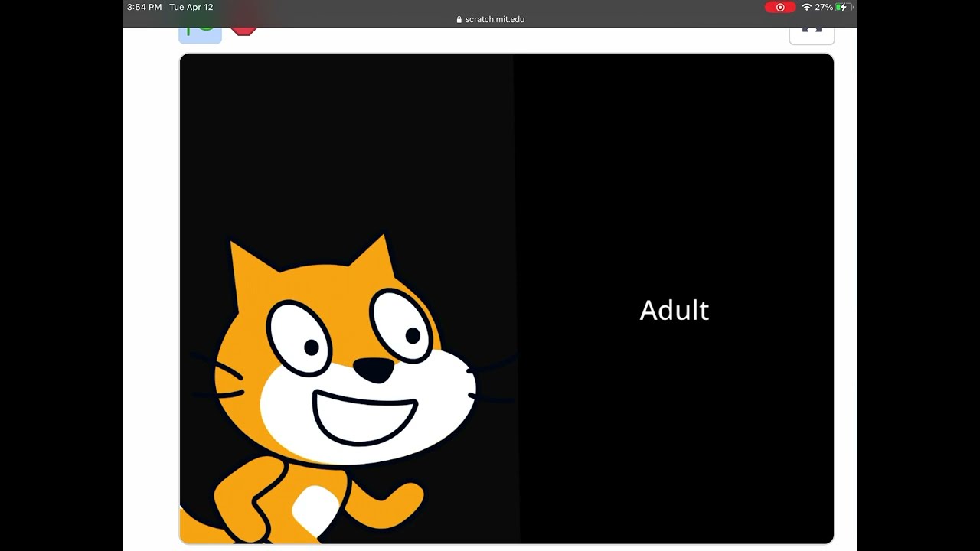Image resolution: width=980 pixels, height=551 pixels.
Task: Tap the 3:54 PM clock
Action: point(144,7)
